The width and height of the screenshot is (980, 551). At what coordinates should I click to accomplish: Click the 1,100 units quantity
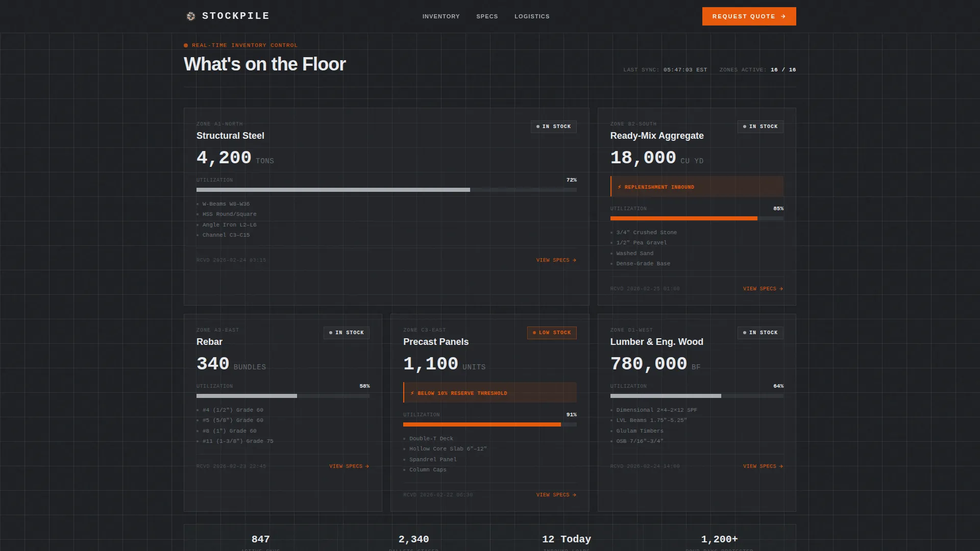coord(445,364)
